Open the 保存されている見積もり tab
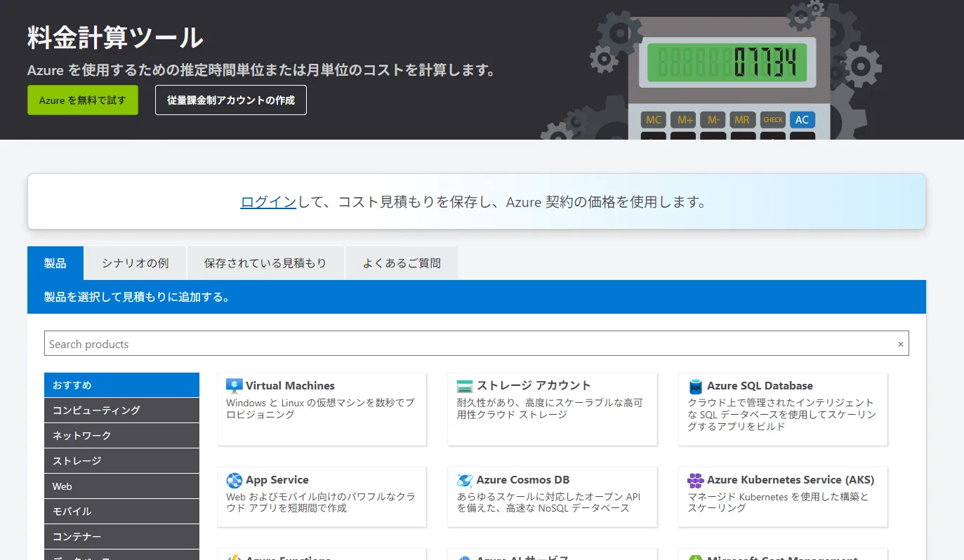This screenshot has width=964, height=560. click(x=265, y=263)
